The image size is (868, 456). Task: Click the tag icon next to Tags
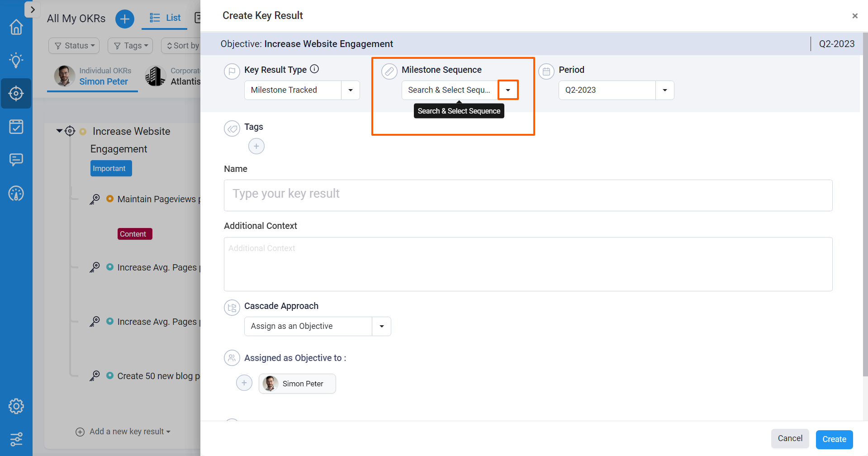pos(232,128)
